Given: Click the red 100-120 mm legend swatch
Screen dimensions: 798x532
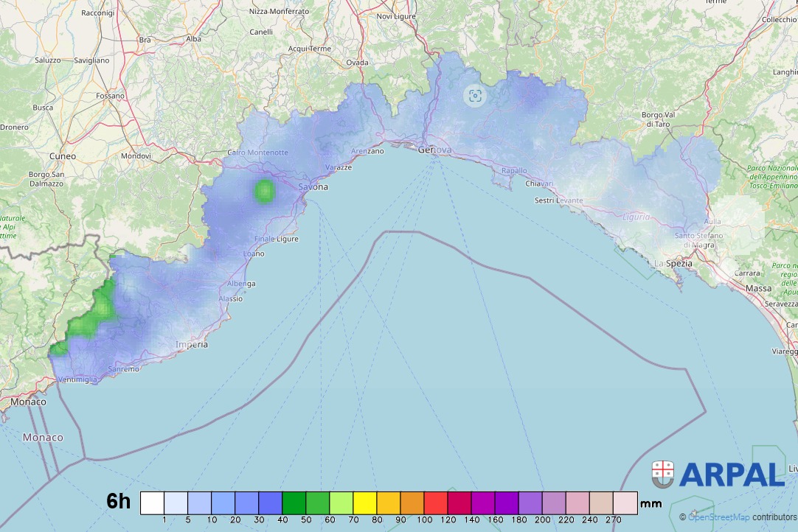Looking at the screenshot, I should click(x=436, y=503).
